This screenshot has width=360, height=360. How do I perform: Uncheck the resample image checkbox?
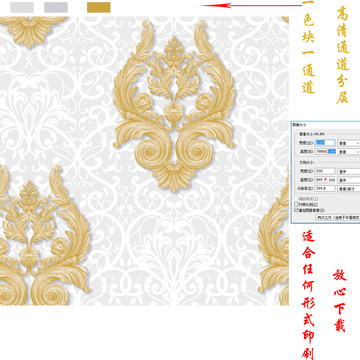point(296,210)
